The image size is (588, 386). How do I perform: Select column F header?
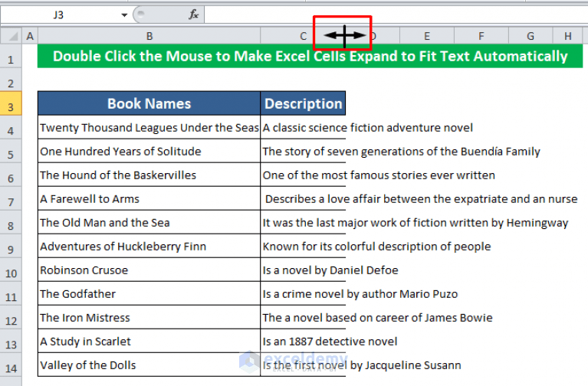click(481, 36)
